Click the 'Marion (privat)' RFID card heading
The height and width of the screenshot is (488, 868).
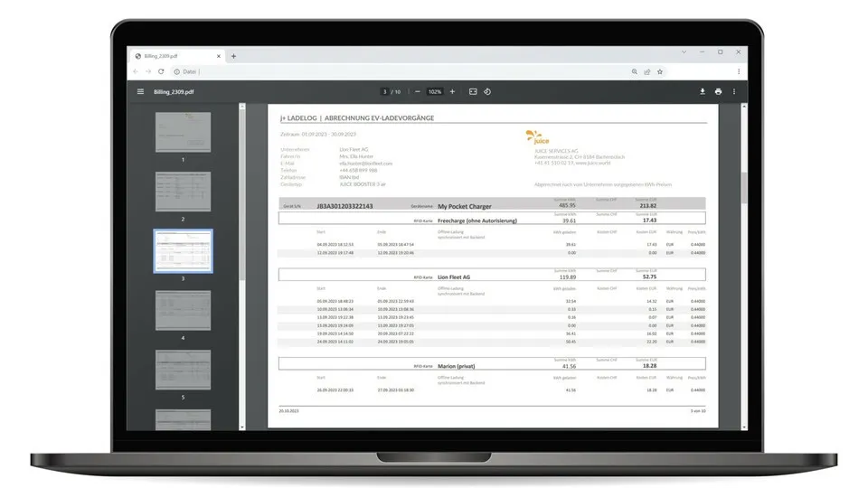(456, 366)
